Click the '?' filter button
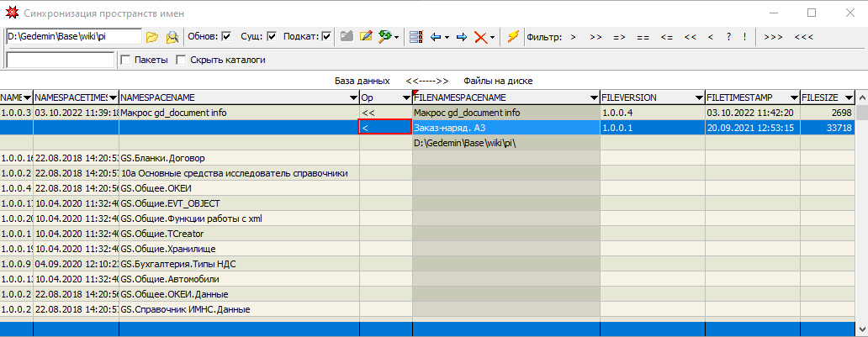Image resolution: width=868 pixels, height=337 pixels. click(728, 37)
